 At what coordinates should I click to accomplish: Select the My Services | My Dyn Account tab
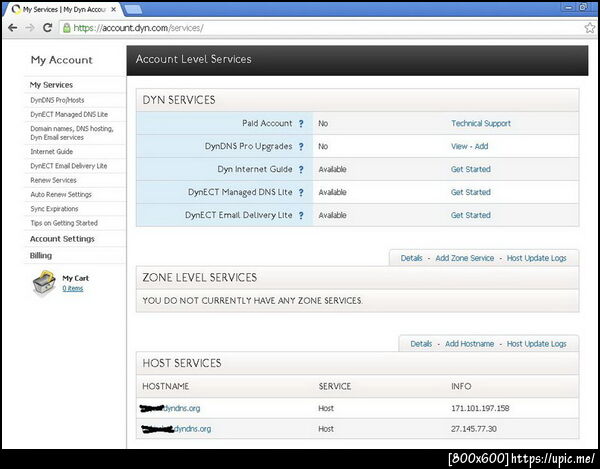(64, 10)
